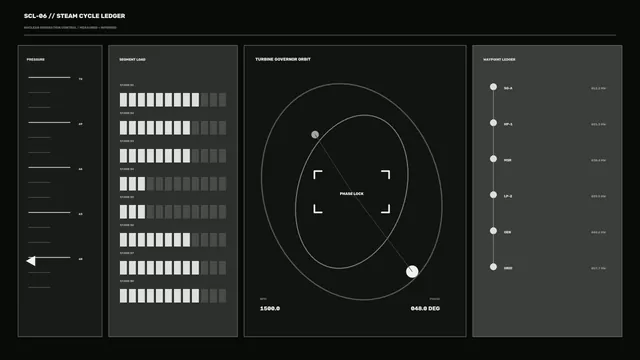Click the 1500.0 RPM readout
Screen dimensions: 640x360
(270, 308)
